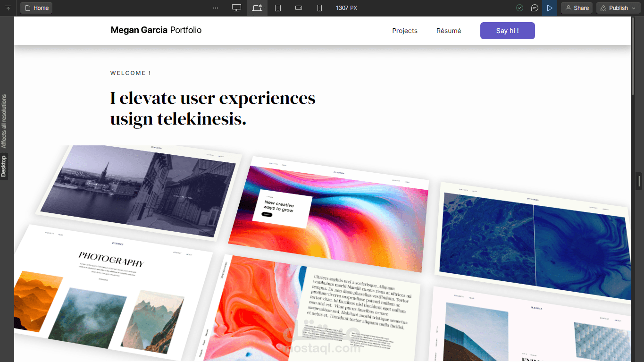
Task: Select the base desktop breakpoint with star
Action: (257, 8)
